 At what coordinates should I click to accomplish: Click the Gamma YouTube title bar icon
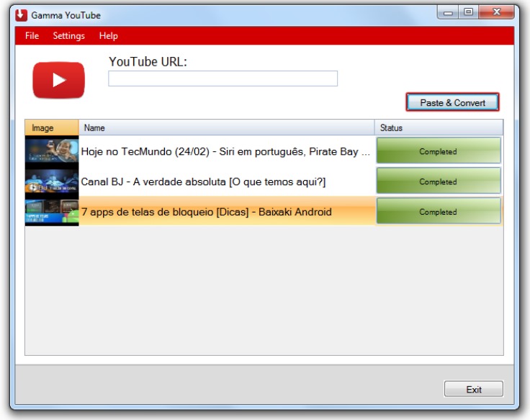click(x=21, y=15)
